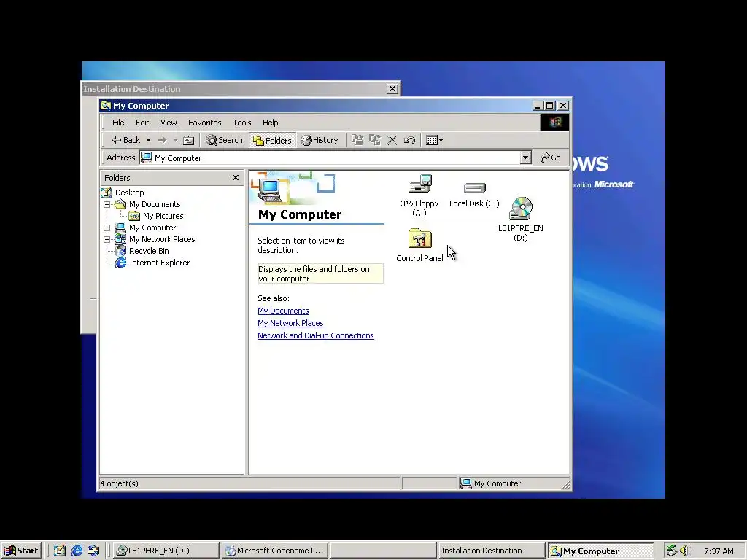The width and height of the screenshot is (747, 560).
Task: Open the Favorites menu
Action: (205, 122)
